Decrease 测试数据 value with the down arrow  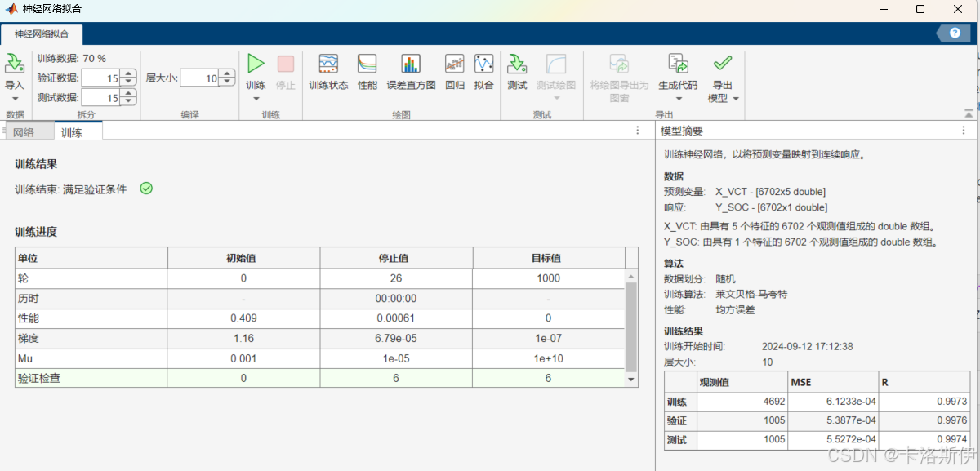[128, 101]
